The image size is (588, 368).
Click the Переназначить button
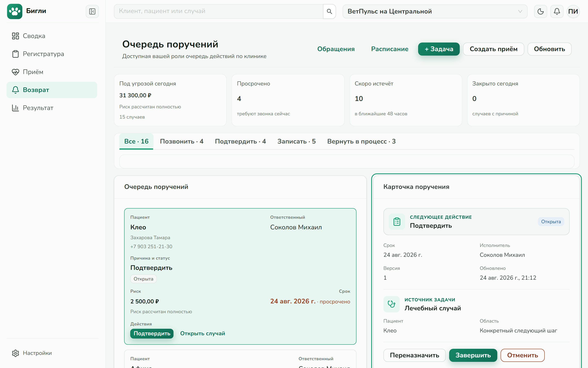[414, 355]
